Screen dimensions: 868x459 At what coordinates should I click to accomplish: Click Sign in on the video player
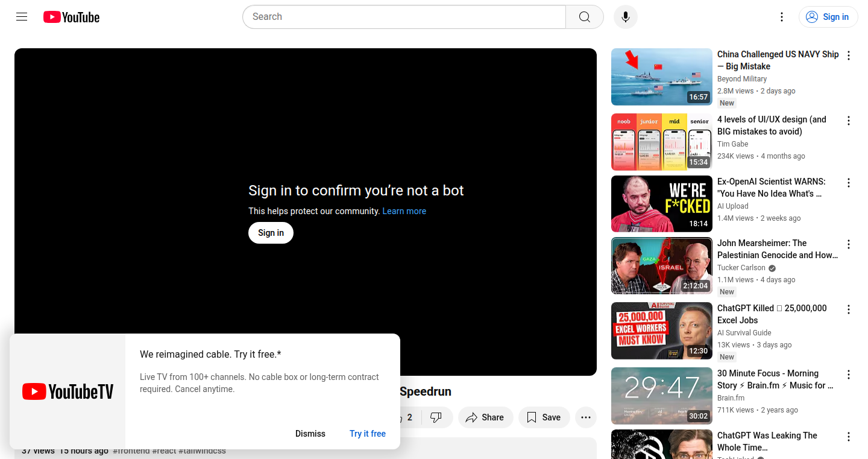tap(271, 233)
